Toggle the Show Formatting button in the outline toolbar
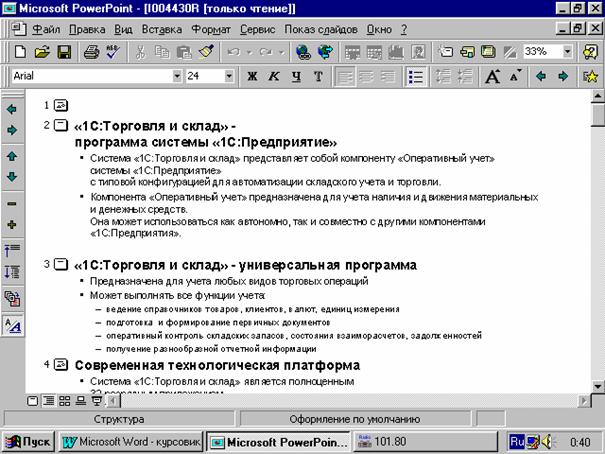The image size is (605, 454). [x=12, y=323]
